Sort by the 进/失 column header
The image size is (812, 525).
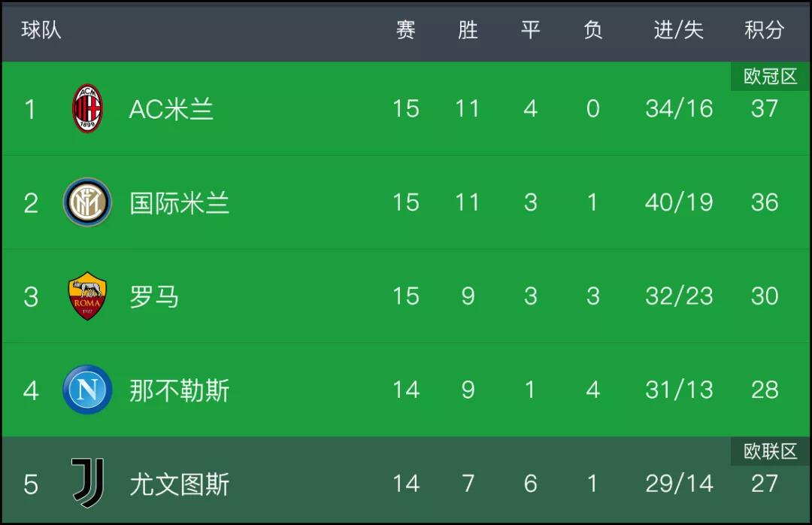point(678,29)
